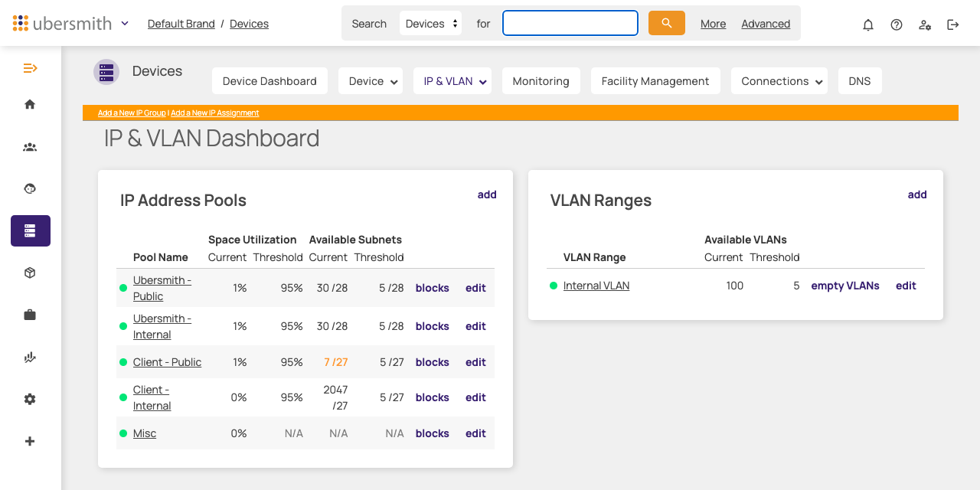Open the DNS tab
This screenshot has height=490, width=980.
(x=860, y=81)
